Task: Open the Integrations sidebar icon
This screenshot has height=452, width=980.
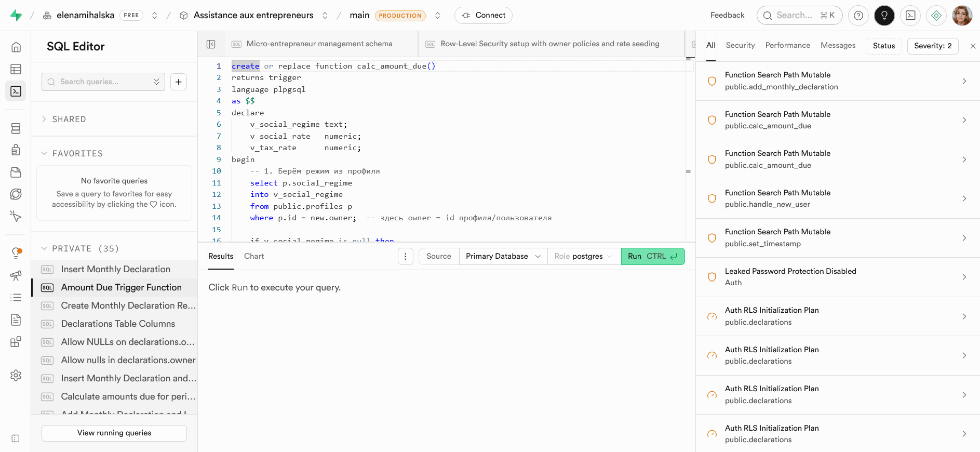Action: (x=16, y=341)
